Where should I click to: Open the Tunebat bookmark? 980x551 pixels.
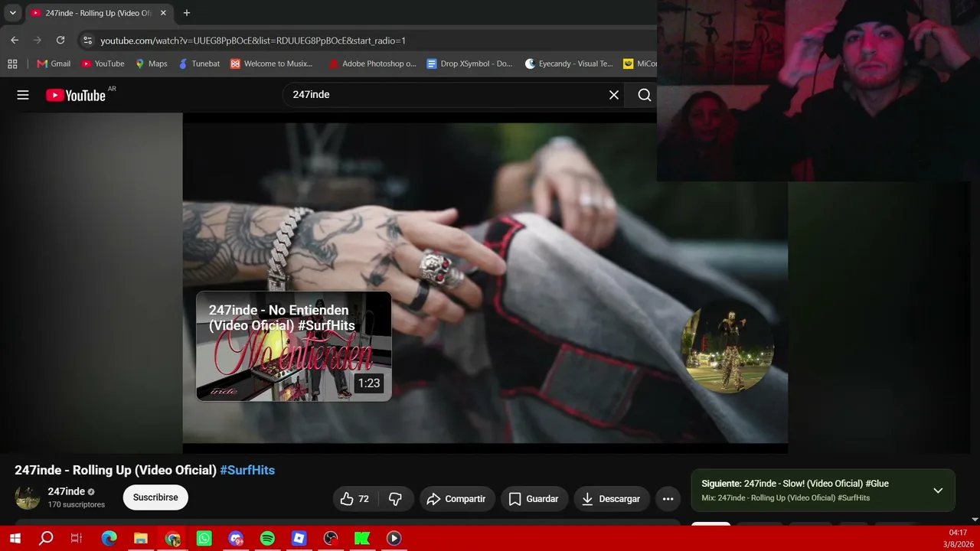click(198, 64)
